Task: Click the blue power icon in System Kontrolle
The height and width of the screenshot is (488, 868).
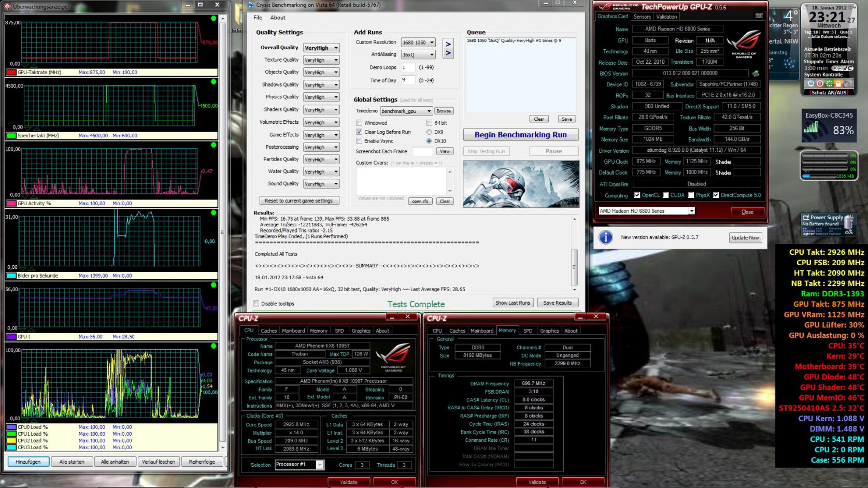Action: (x=811, y=83)
